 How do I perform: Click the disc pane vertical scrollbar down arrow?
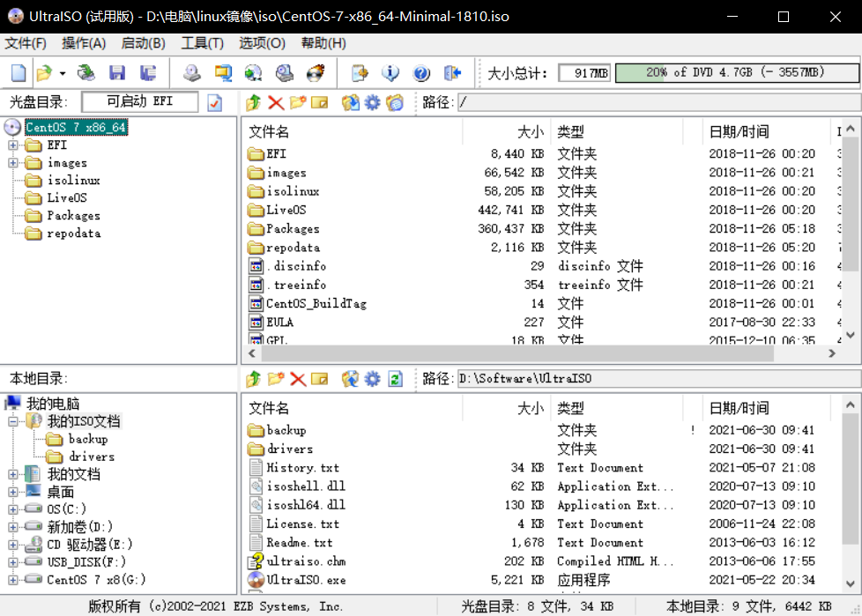coord(851,335)
